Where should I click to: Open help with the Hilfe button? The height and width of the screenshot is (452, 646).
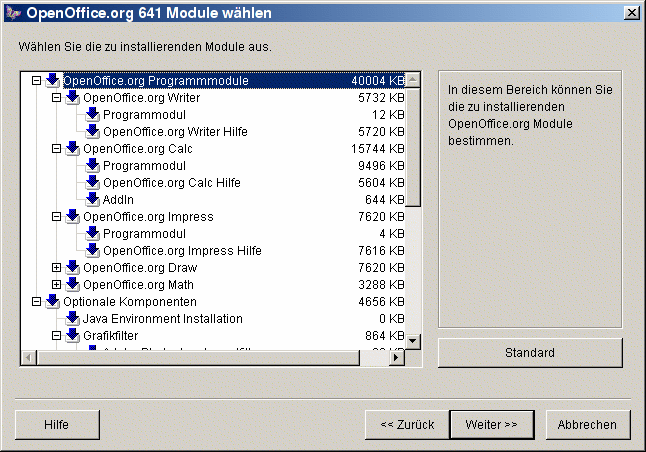click(57, 424)
